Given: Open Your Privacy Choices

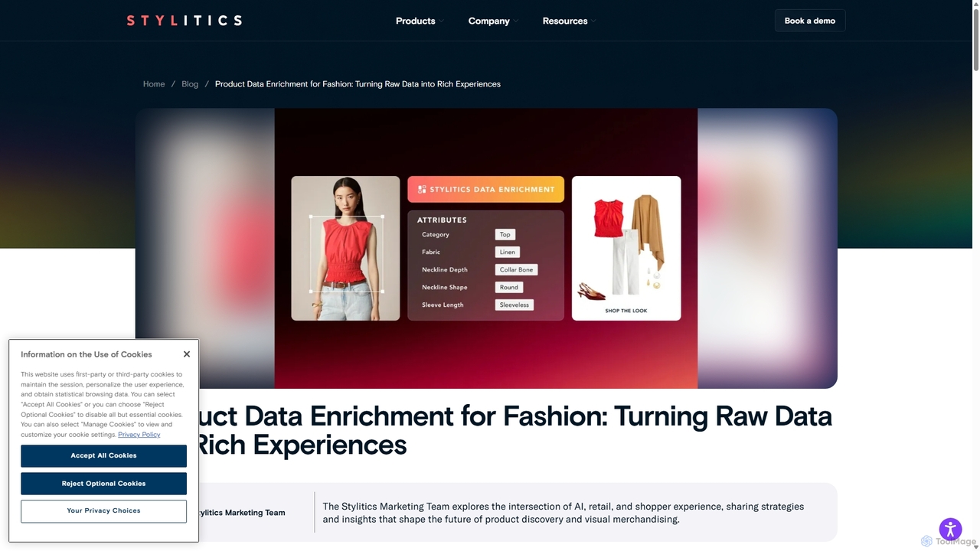Looking at the screenshot, I should pyautogui.click(x=103, y=510).
